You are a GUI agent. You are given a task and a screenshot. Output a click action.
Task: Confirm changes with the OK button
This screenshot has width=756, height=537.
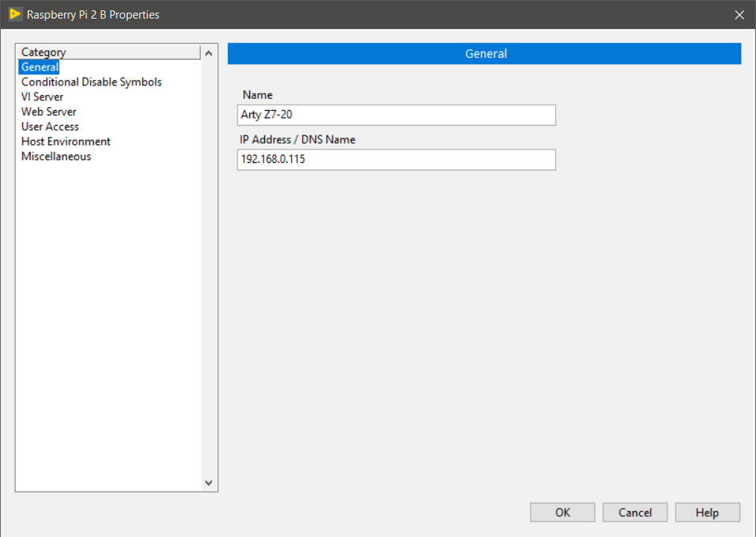[x=563, y=512]
